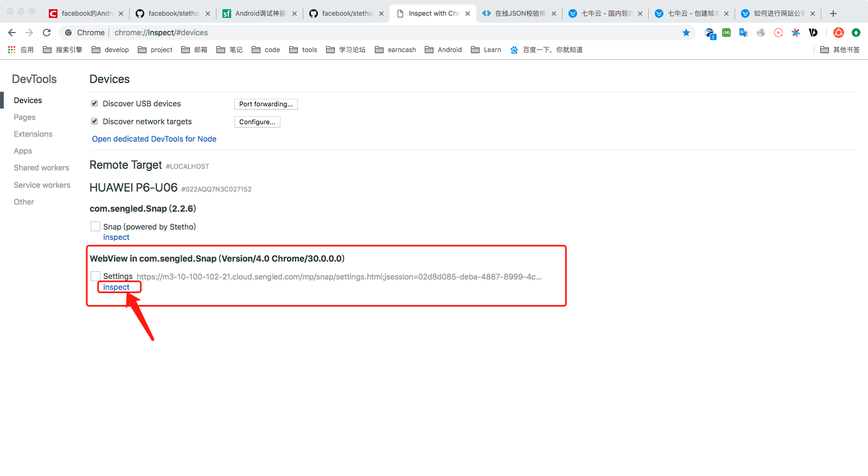This screenshot has width=868, height=476.
Task: Expand the project bookmark folder
Action: tap(155, 50)
